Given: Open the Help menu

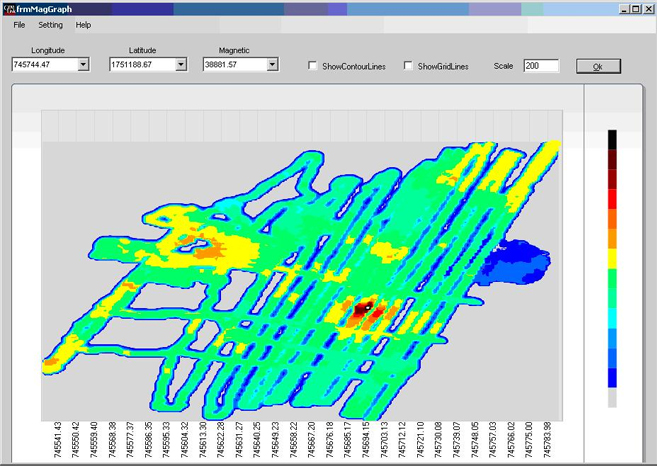Looking at the screenshot, I should click(83, 25).
